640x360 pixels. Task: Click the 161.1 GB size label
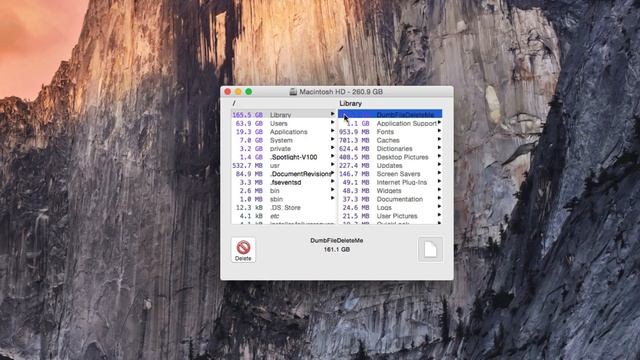point(337,249)
